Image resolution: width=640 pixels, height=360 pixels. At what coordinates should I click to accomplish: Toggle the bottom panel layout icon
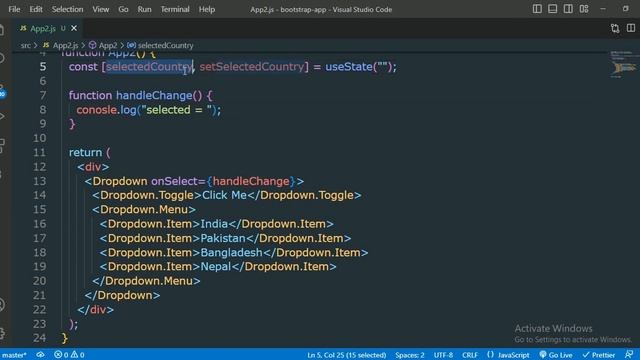click(x=552, y=9)
